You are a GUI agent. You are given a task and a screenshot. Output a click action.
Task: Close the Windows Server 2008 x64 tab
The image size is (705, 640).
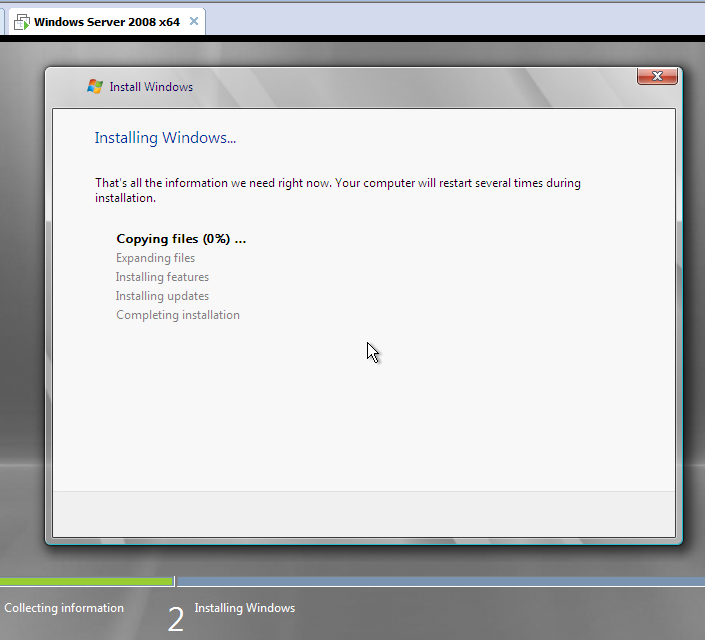(x=194, y=21)
